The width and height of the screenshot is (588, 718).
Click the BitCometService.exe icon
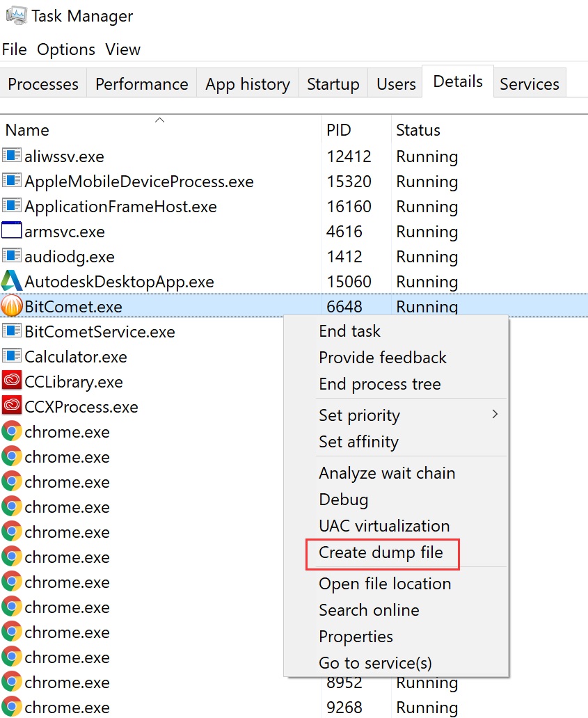tap(11, 330)
